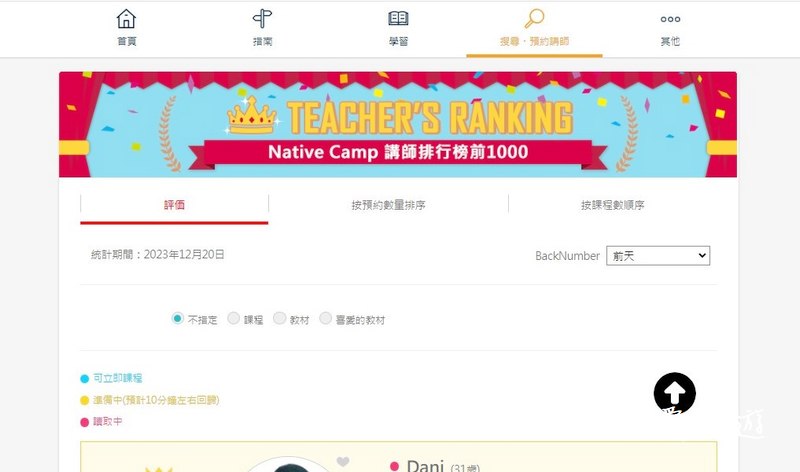Select the 教材 radio button
This screenshot has height=472, width=800.
pyautogui.click(x=279, y=318)
